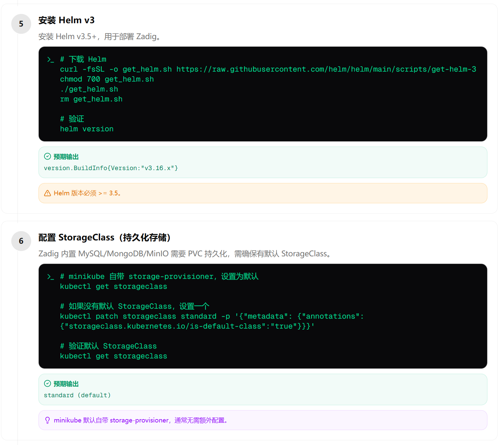Click the '预期输出' label under the Helm code block
Image resolution: width=504 pixels, height=445 pixels.
(x=66, y=157)
